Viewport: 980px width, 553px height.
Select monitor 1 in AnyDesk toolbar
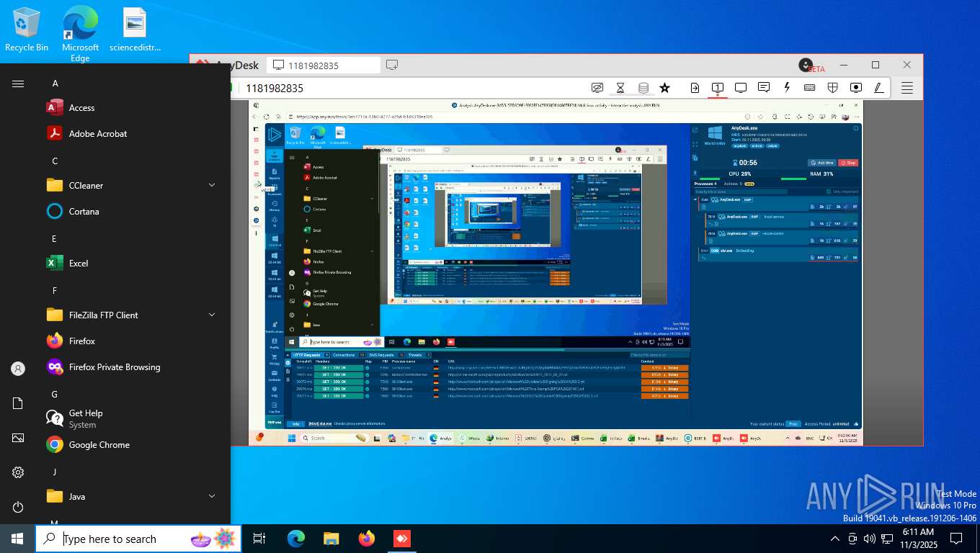718,88
